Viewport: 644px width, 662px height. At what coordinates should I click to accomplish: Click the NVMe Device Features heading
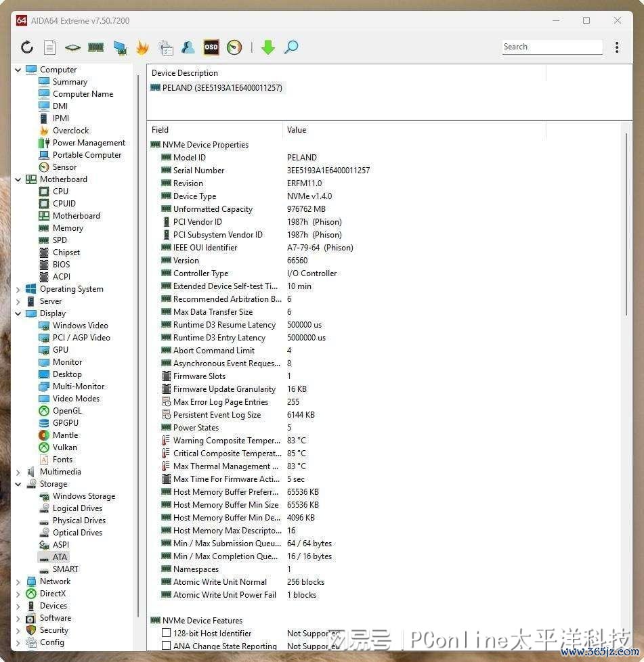(x=202, y=621)
